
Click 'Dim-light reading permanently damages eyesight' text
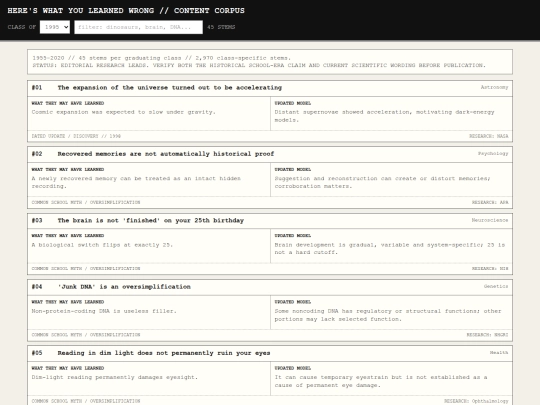pos(115,377)
